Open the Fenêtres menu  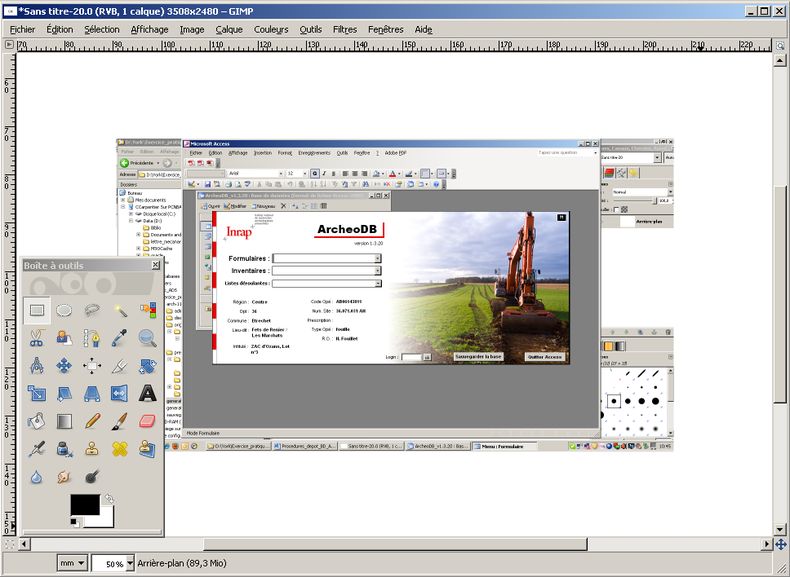pos(385,29)
